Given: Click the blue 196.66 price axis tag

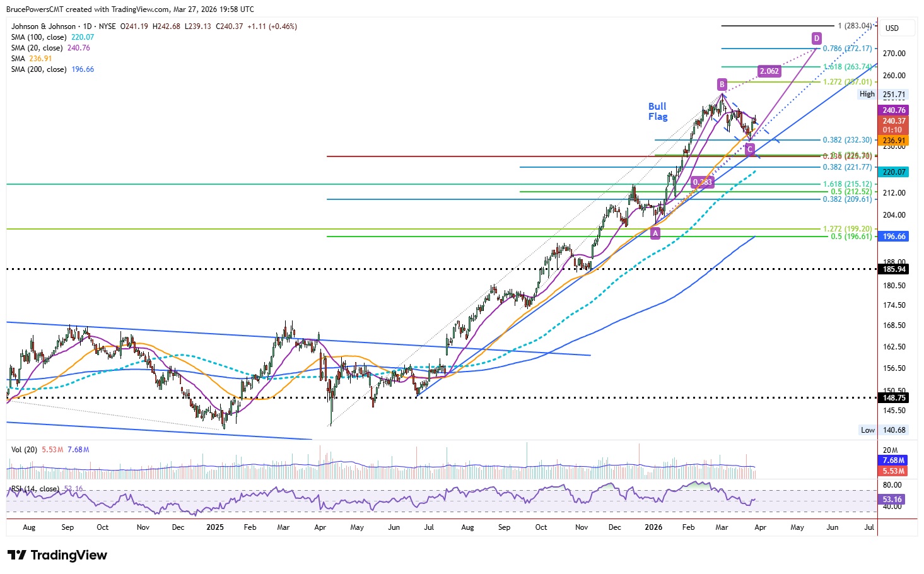Looking at the screenshot, I should (894, 237).
